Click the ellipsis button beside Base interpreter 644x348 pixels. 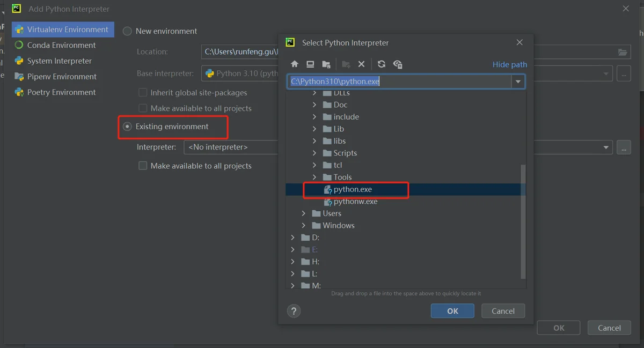(624, 73)
